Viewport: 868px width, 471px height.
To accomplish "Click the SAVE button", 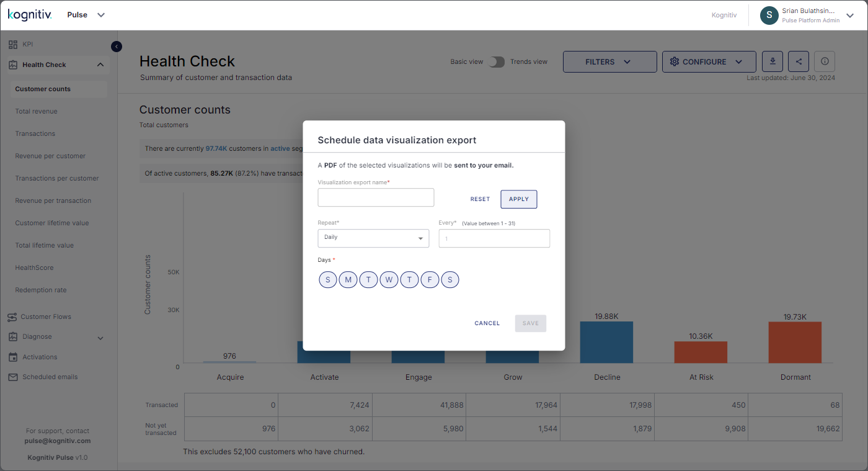I will (531, 323).
